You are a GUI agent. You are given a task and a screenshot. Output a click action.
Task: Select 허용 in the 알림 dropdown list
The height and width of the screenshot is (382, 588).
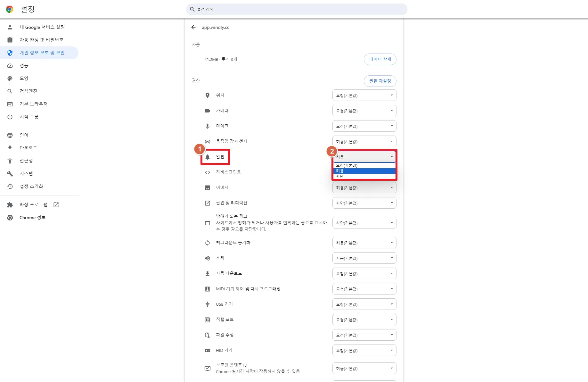click(364, 171)
